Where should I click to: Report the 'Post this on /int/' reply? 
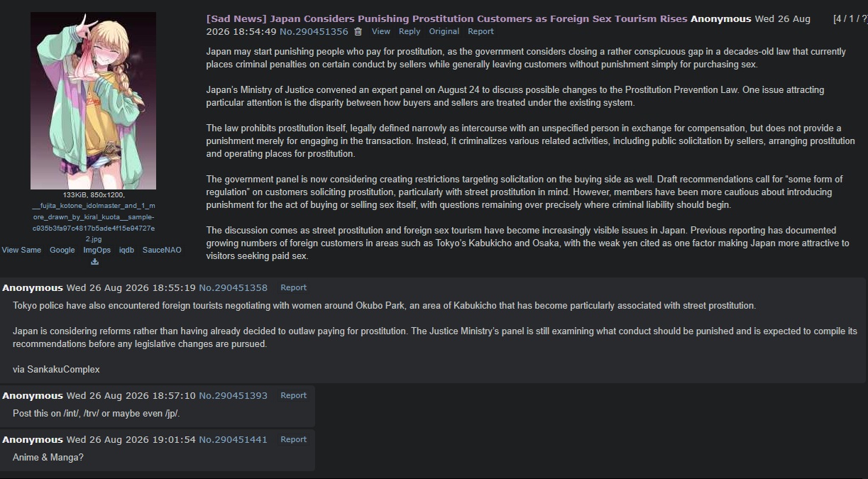coord(294,395)
